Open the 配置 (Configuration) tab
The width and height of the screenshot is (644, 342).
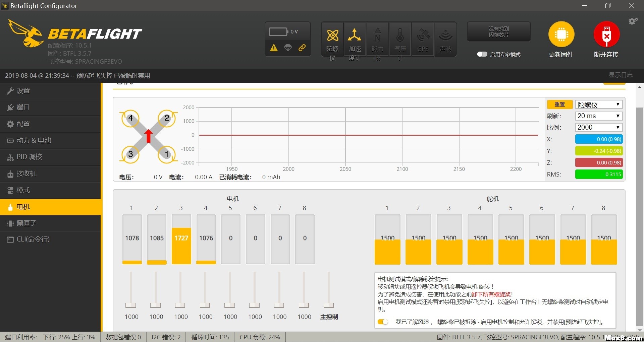(x=50, y=124)
